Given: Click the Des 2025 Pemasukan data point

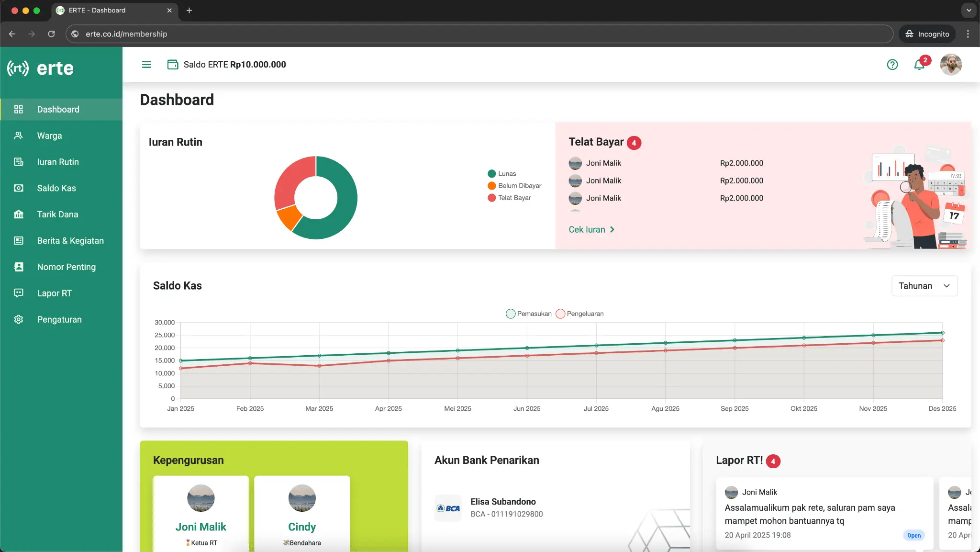Looking at the screenshot, I should click(942, 333).
